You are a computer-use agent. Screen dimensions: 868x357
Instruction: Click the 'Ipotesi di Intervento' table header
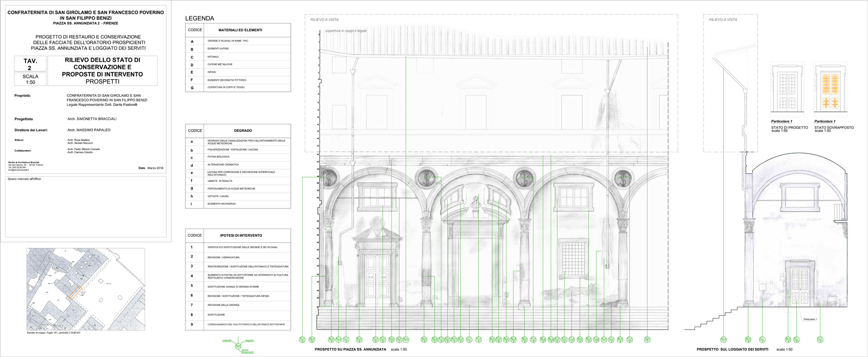click(x=238, y=236)
